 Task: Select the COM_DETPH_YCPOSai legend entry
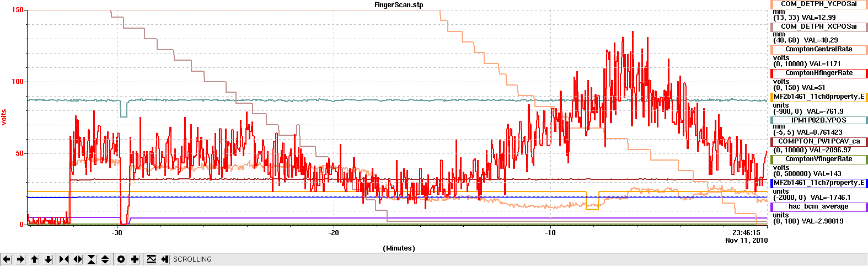tap(819, 4)
